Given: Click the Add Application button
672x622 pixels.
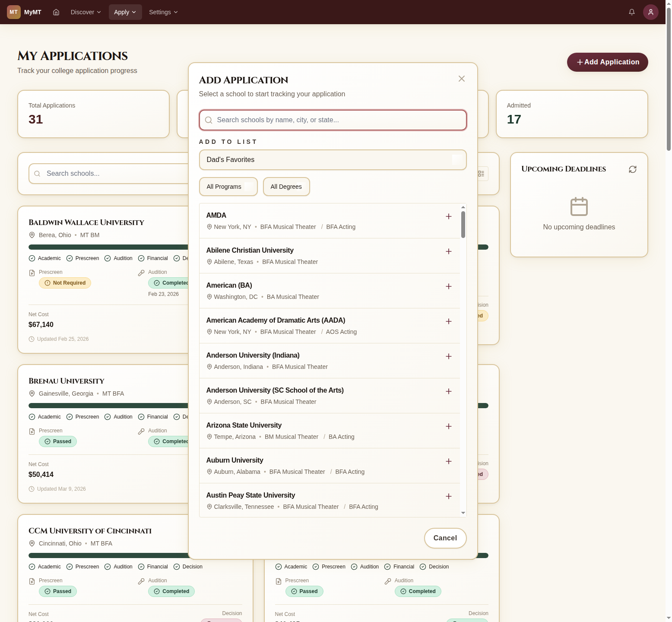Looking at the screenshot, I should [x=607, y=62].
